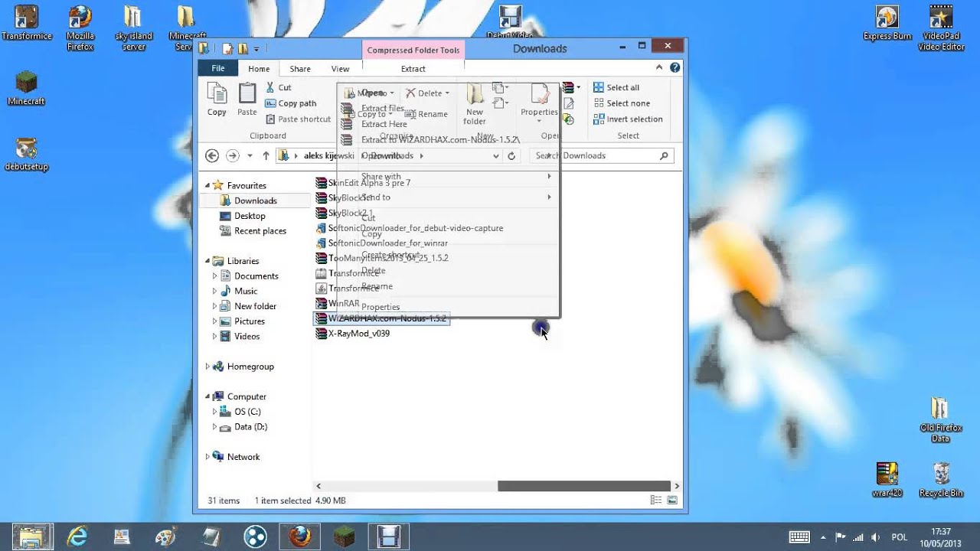Viewport: 980px width, 551px height.
Task: Select Computer in navigation pane
Action: click(247, 396)
